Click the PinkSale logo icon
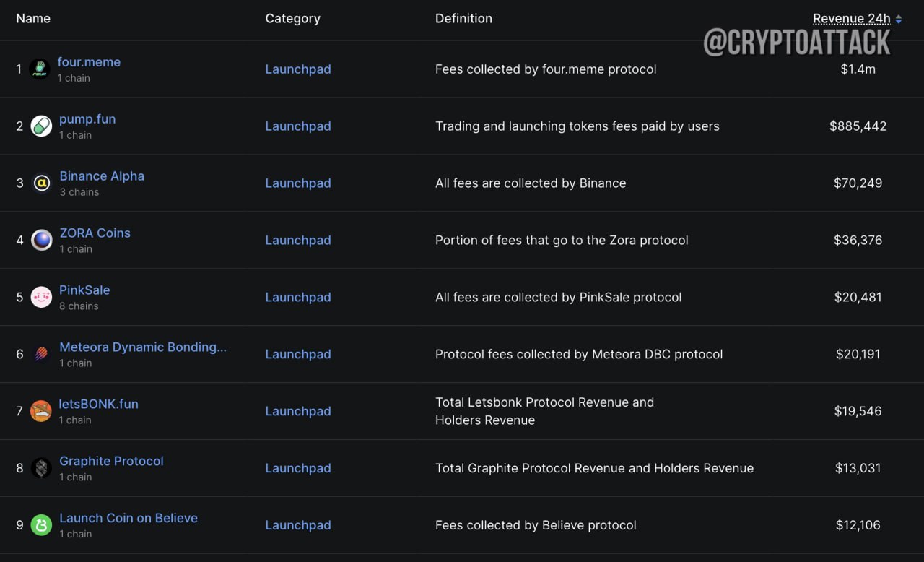The image size is (924, 562). [x=41, y=298]
